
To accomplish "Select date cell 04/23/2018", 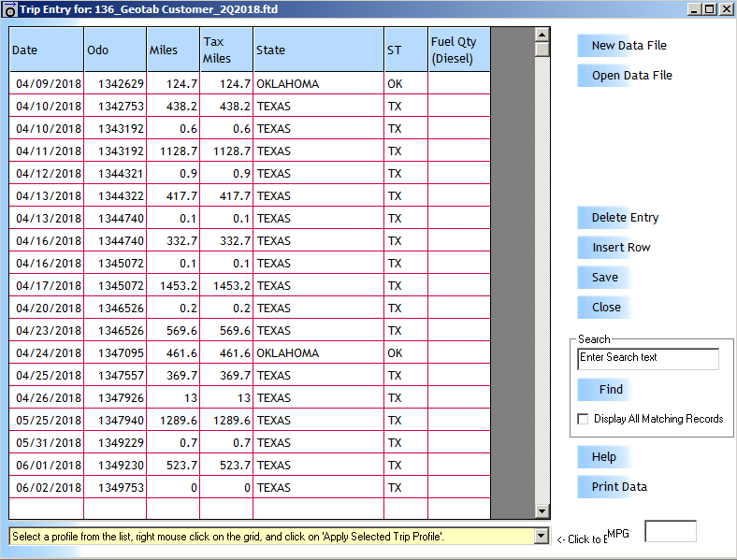I will pyautogui.click(x=47, y=331).
